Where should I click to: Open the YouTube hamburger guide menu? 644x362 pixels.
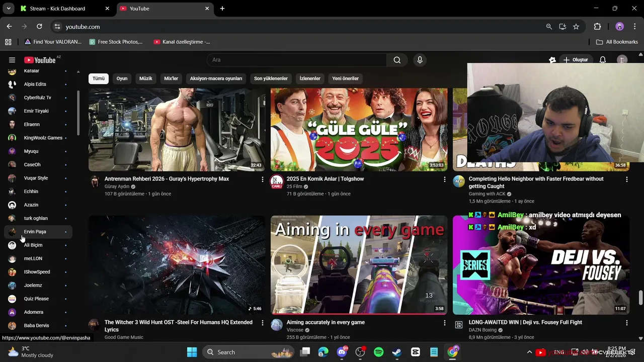pyautogui.click(x=12, y=60)
